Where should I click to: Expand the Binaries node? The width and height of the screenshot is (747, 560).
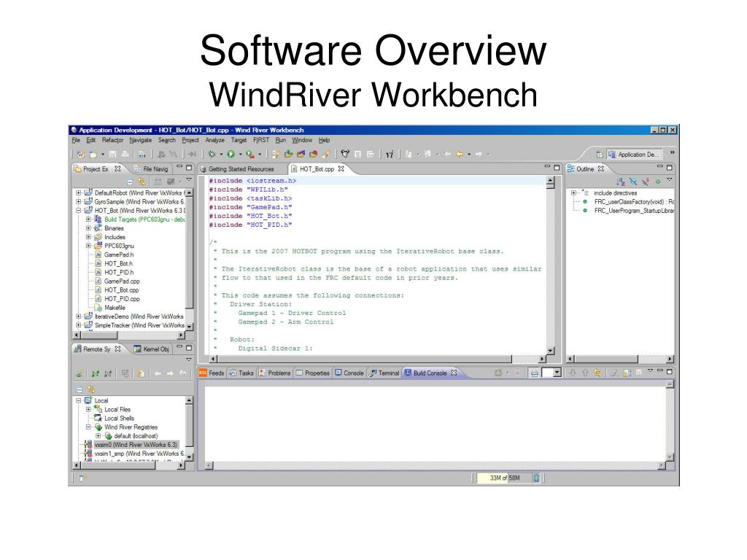88,228
